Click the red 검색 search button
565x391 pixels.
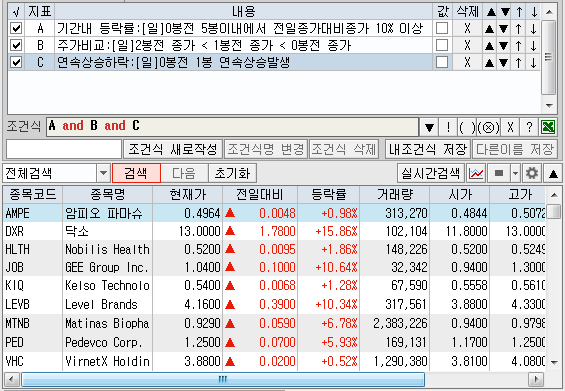tap(136, 173)
